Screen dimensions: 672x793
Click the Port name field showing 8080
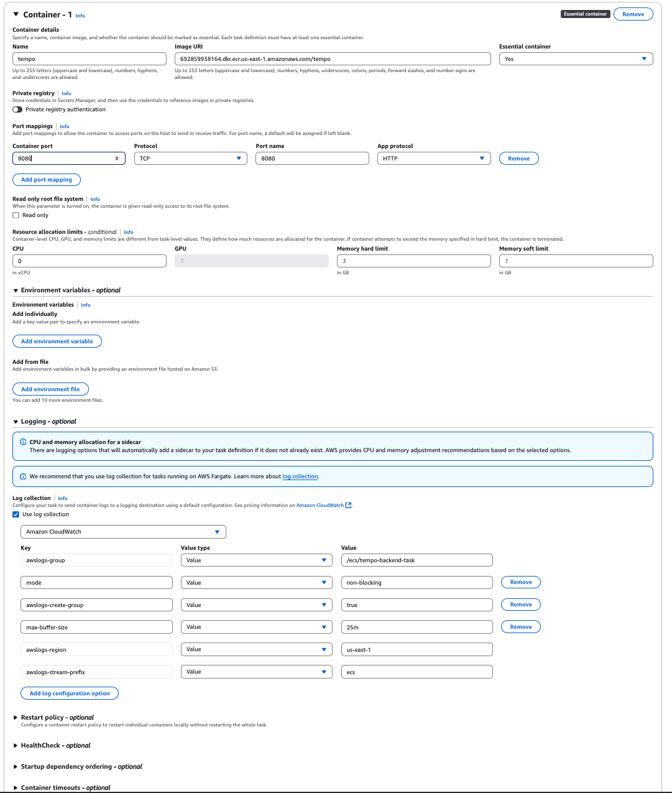312,159
